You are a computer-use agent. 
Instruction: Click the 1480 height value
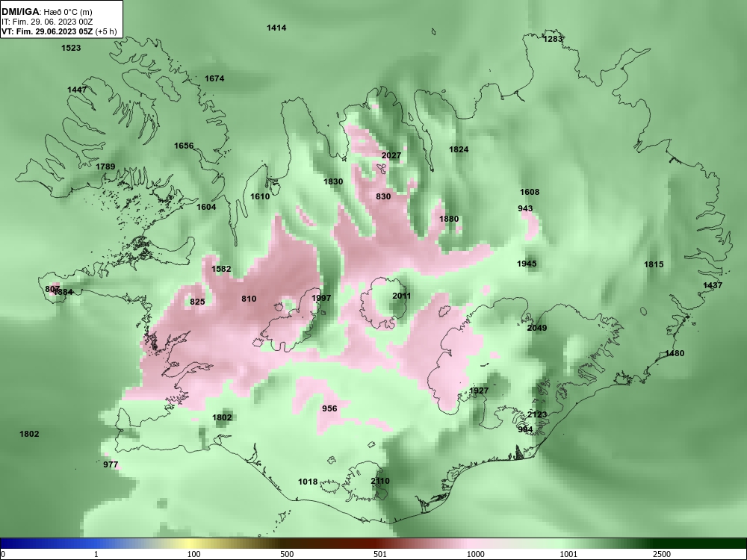(675, 353)
